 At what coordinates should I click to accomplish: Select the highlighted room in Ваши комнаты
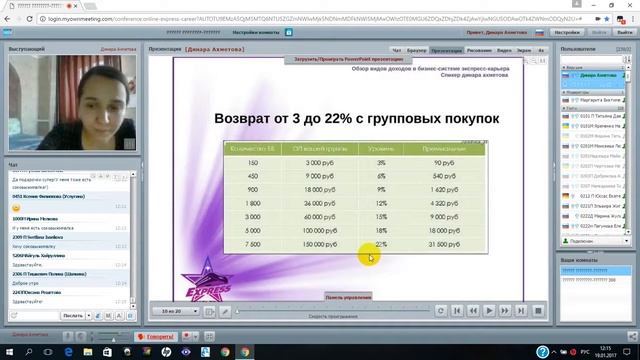coord(596,270)
